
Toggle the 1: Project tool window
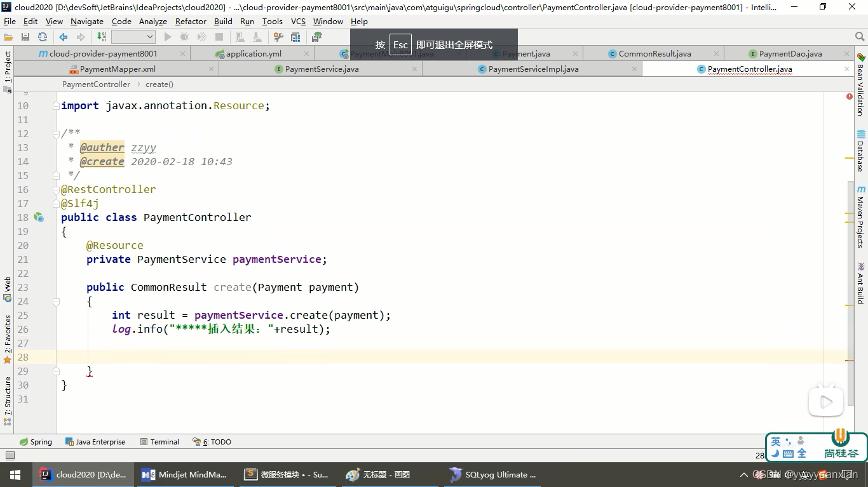8,71
